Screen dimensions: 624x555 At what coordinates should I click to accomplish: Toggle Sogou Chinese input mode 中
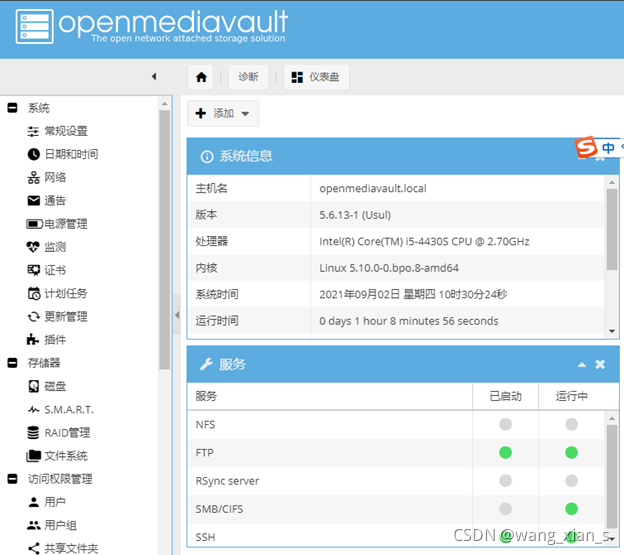(x=608, y=148)
